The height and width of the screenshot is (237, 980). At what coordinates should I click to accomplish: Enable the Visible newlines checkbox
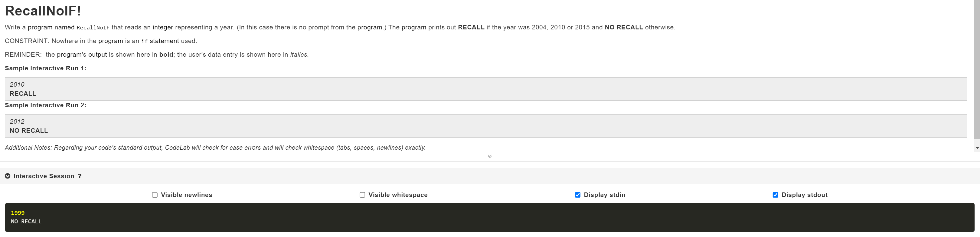pyautogui.click(x=155, y=195)
